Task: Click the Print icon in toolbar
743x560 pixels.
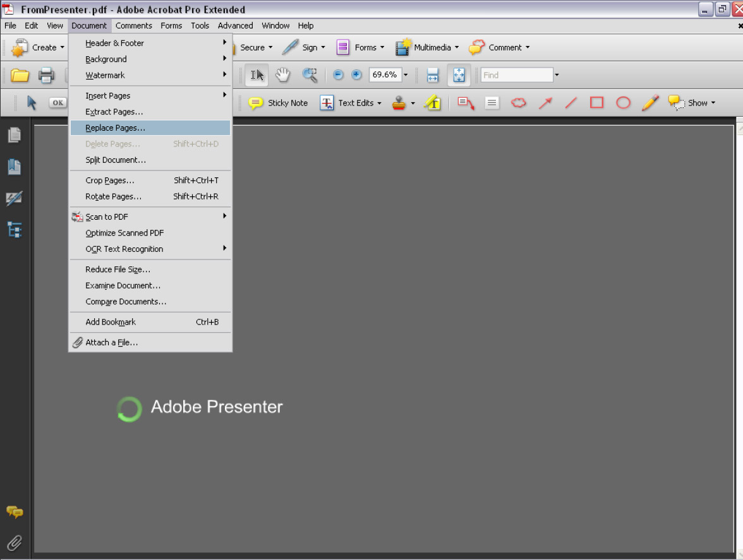Action: (46, 75)
